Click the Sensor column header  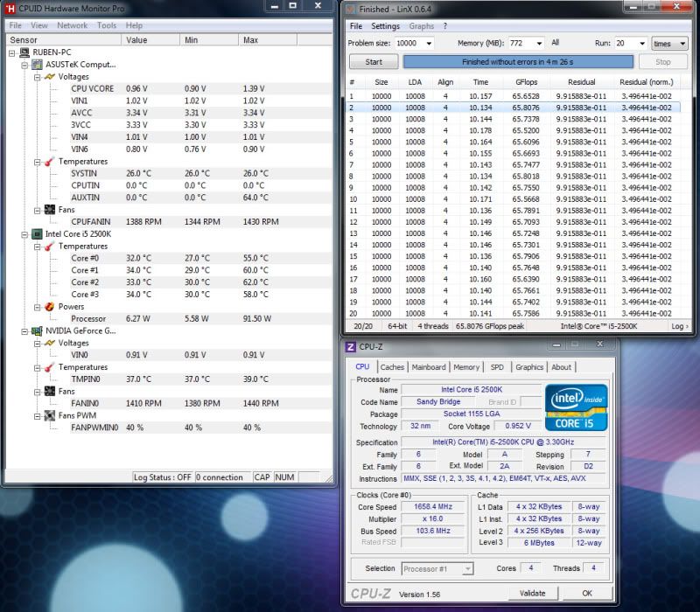[63, 40]
